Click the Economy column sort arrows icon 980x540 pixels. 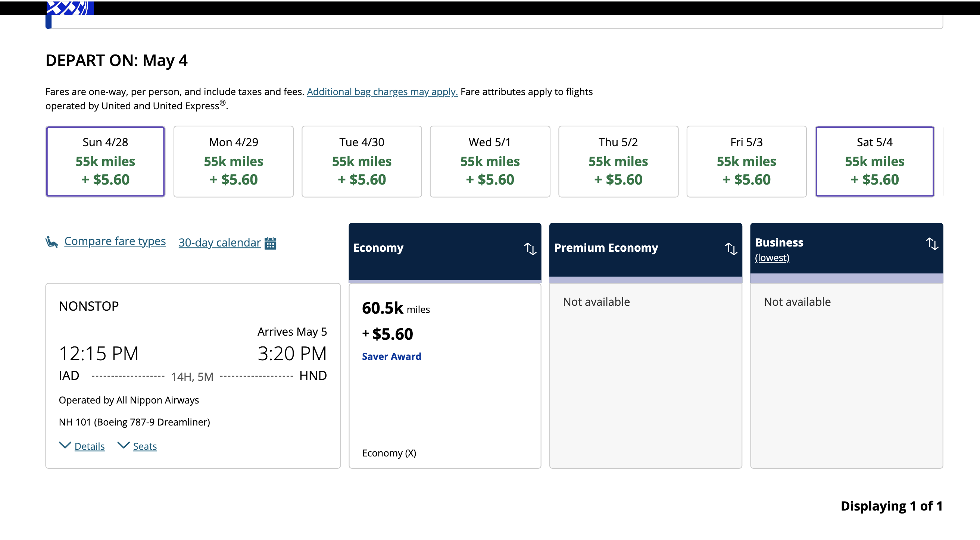tap(530, 249)
